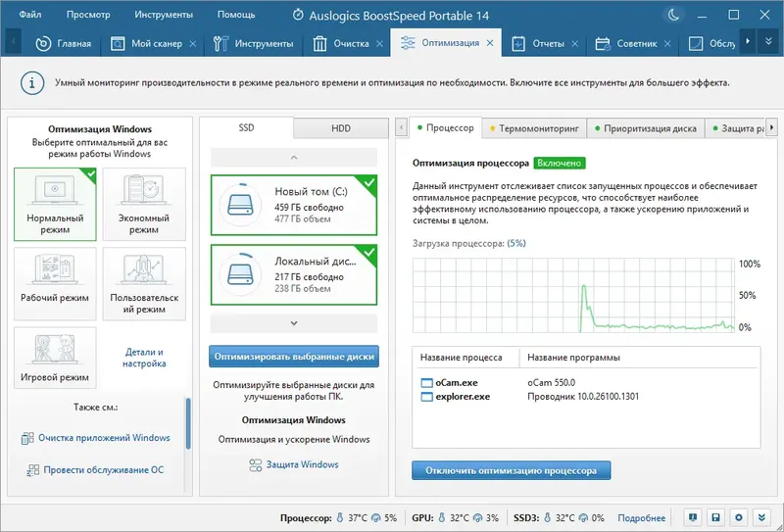Image resolution: width=784 pixels, height=532 pixels.
Task: Click the Новый том (C:) drive icon
Action: click(240, 205)
